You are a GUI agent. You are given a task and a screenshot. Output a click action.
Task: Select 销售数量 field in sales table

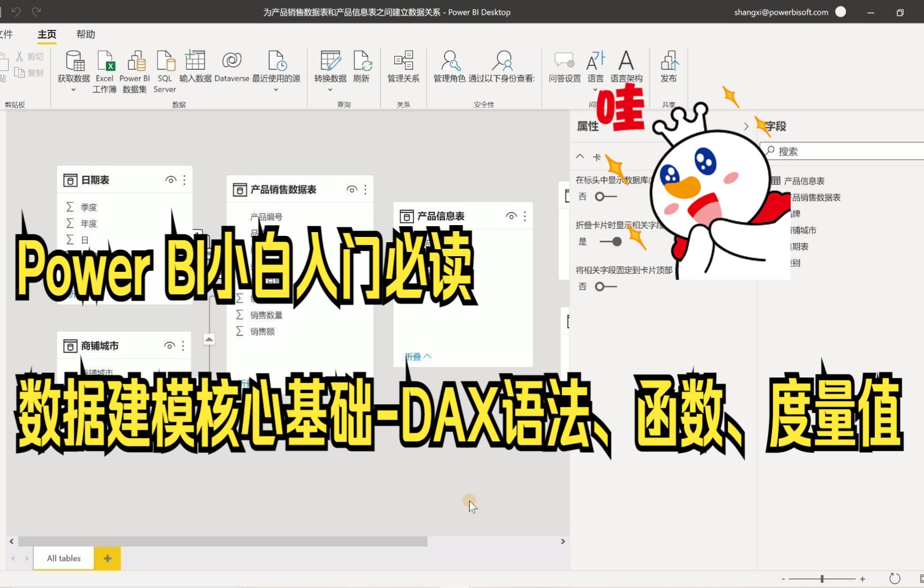[266, 315]
